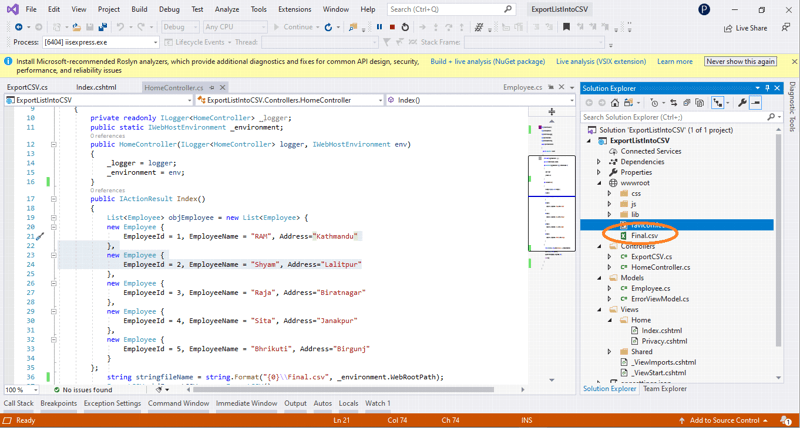
Task: Click the Pending Changes Filter clock icon
Action: point(655,103)
